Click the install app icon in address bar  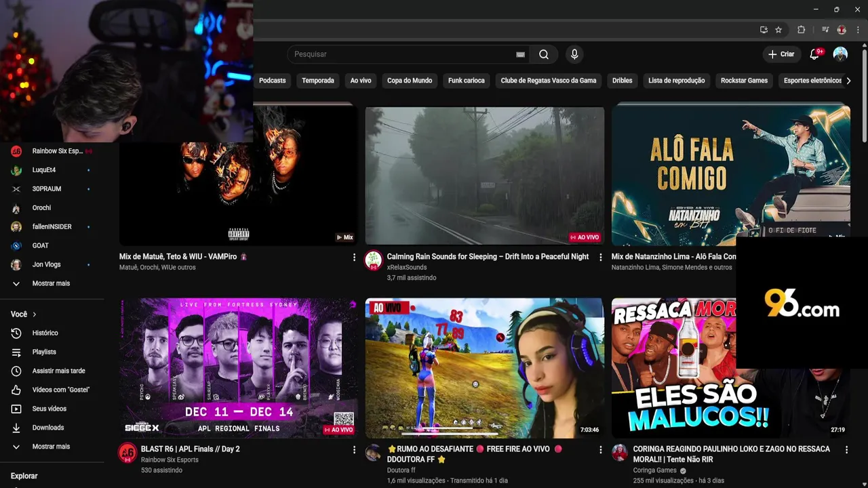(x=764, y=30)
